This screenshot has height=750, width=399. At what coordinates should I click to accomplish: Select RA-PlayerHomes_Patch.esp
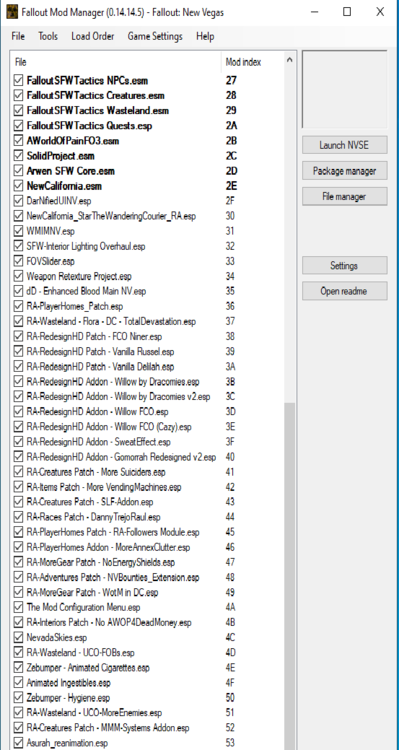tap(75, 306)
